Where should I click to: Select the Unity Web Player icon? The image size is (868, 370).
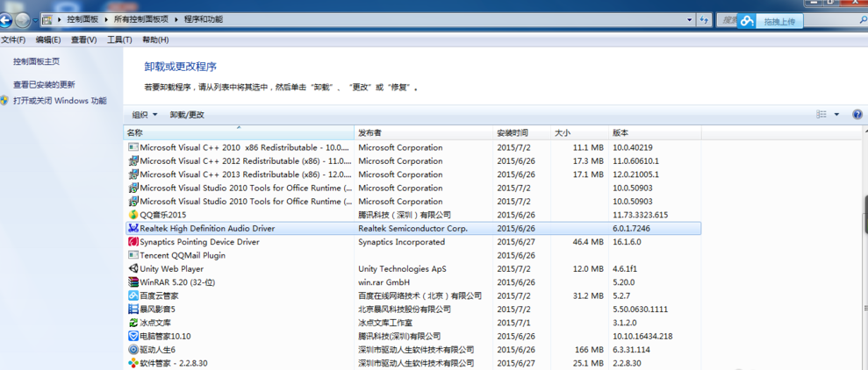click(x=133, y=269)
